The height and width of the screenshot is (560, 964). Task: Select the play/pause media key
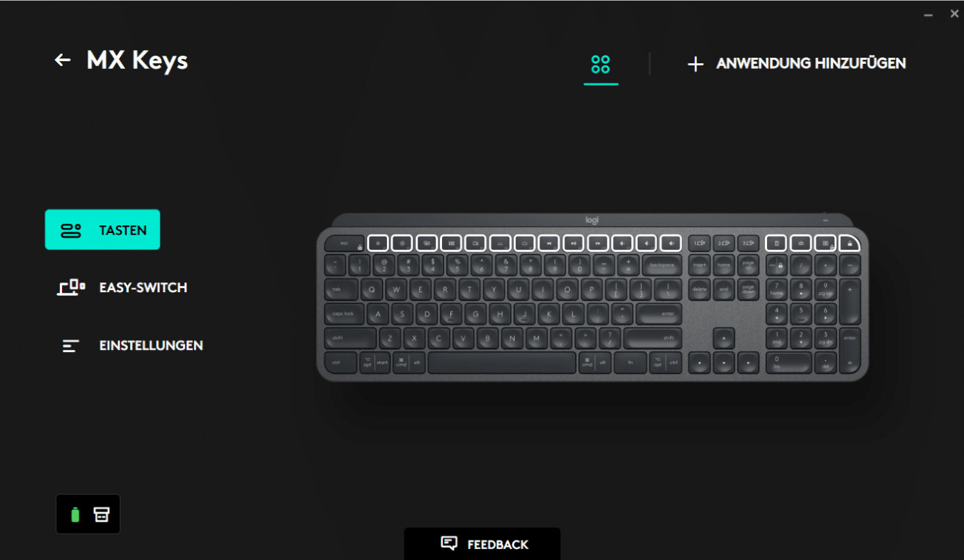pos(574,243)
